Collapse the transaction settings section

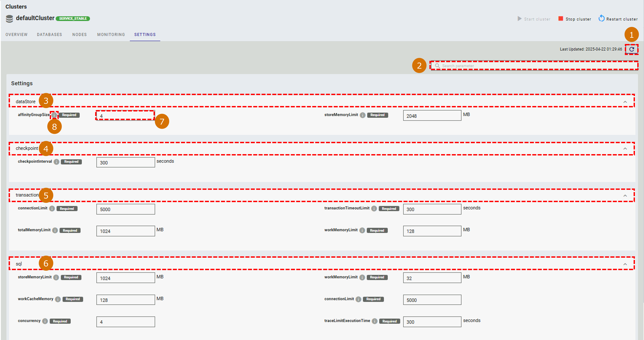click(625, 196)
